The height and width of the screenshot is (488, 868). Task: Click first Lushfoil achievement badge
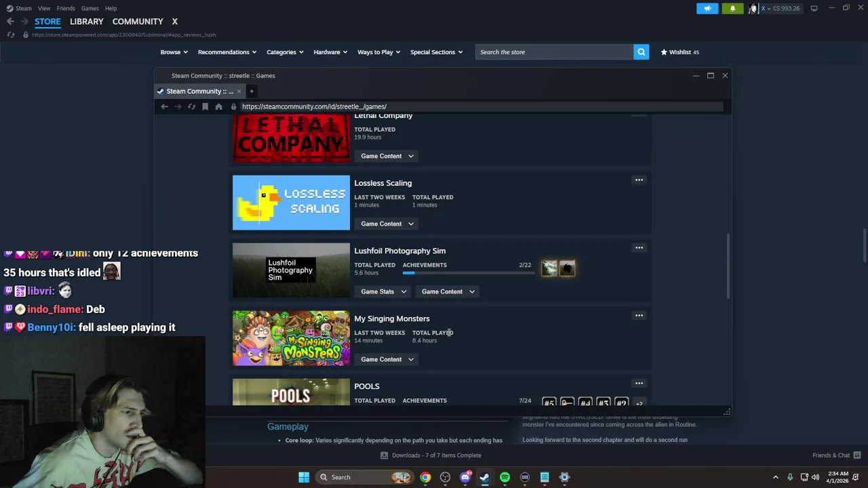[x=549, y=269]
